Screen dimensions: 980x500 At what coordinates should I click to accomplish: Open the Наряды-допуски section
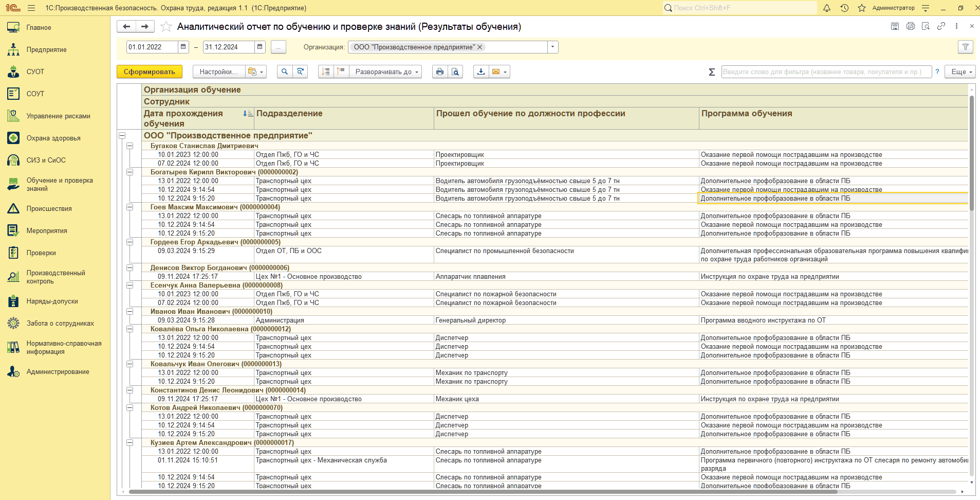tap(55, 301)
